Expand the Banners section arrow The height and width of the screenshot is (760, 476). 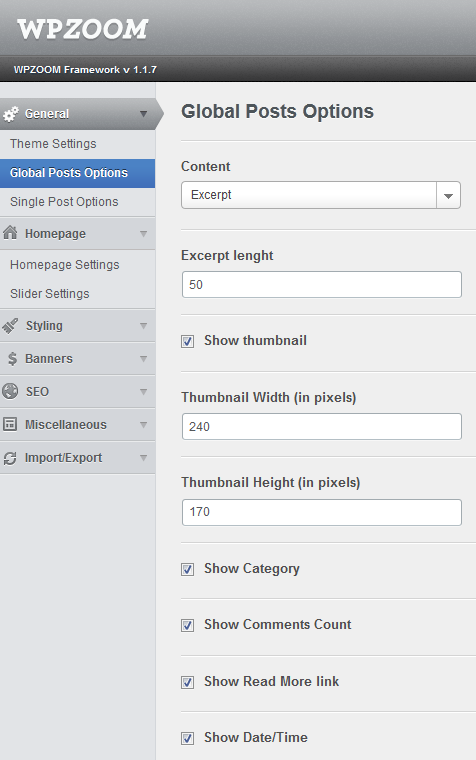(143, 359)
